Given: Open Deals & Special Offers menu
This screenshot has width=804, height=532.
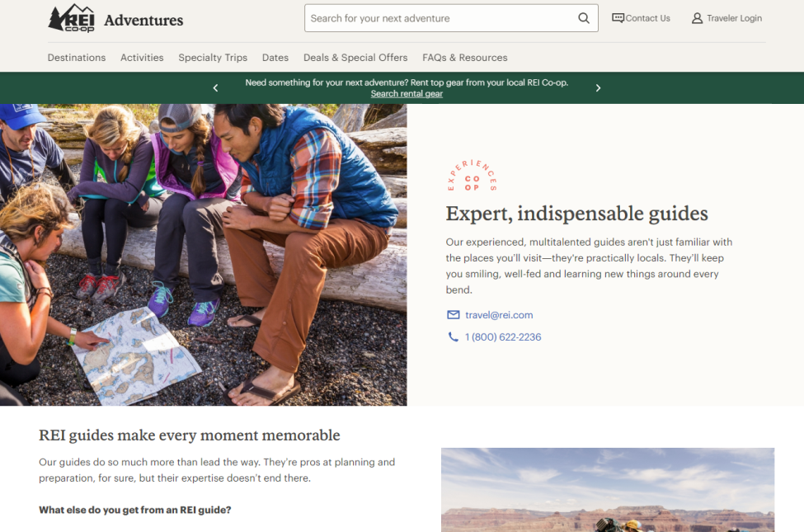Looking at the screenshot, I should point(355,58).
